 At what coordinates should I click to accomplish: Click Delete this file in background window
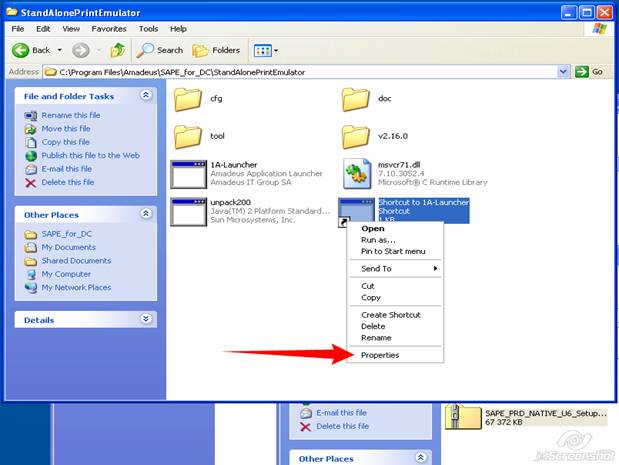[343, 426]
